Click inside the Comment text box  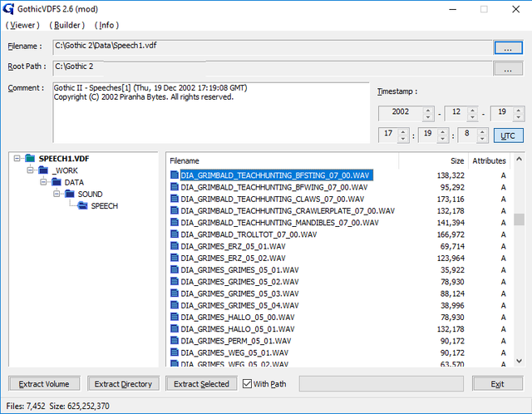(211, 113)
